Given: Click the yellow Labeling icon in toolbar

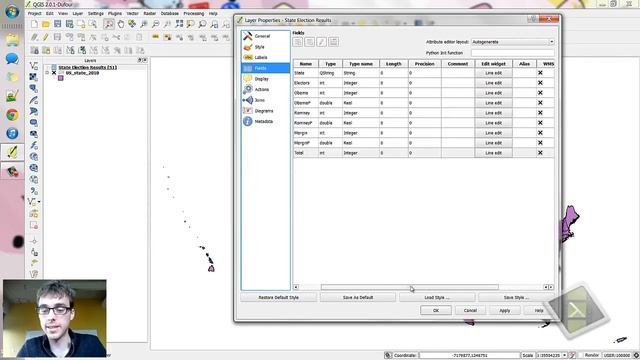Looking at the screenshot, I should pyautogui.click(x=156, y=37).
